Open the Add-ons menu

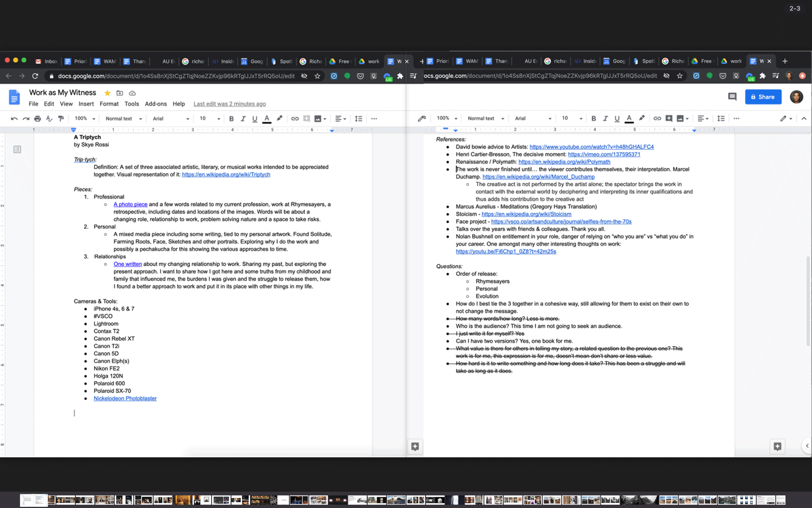(x=156, y=104)
